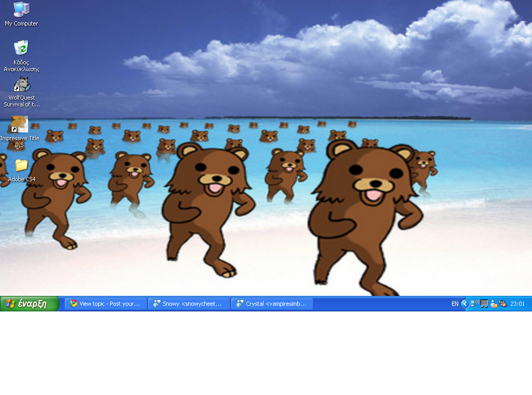Expand hidden tray icons with the arrow
532x395 pixels.
[x=465, y=304]
